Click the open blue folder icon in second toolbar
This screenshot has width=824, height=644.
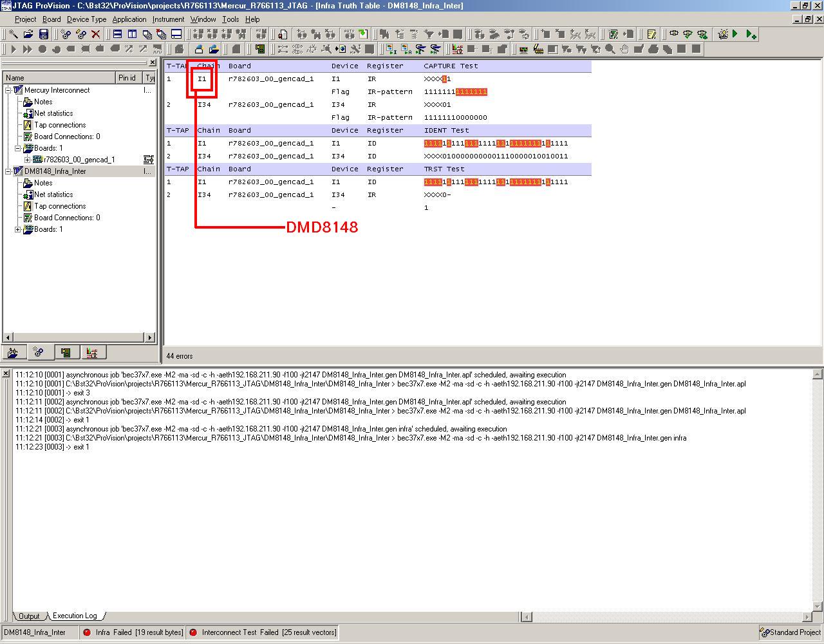point(214,49)
